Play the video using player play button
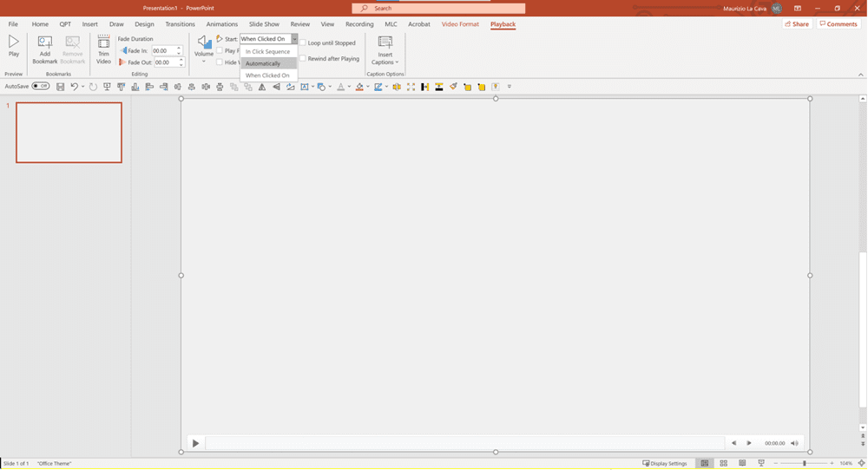The height and width of the screenshot is (470, 868). pyautogui.click(x=195, y=443)
